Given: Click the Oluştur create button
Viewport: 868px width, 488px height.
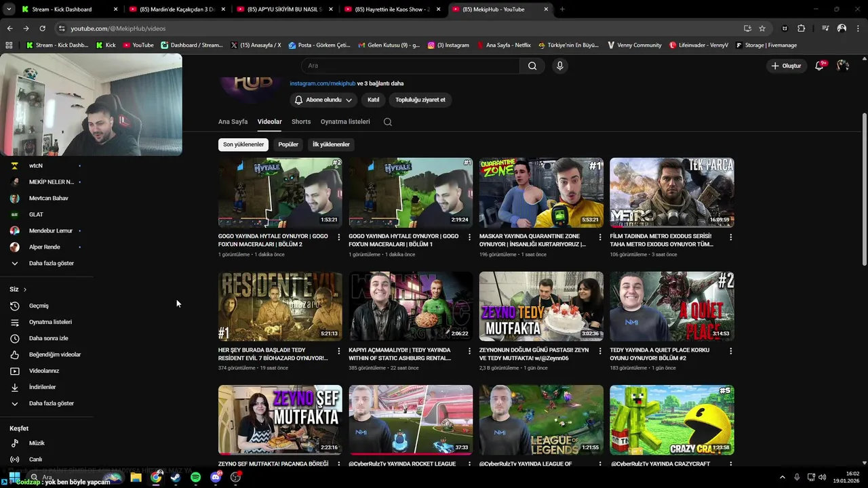Looking at the screenshot, I should (786, 66).
